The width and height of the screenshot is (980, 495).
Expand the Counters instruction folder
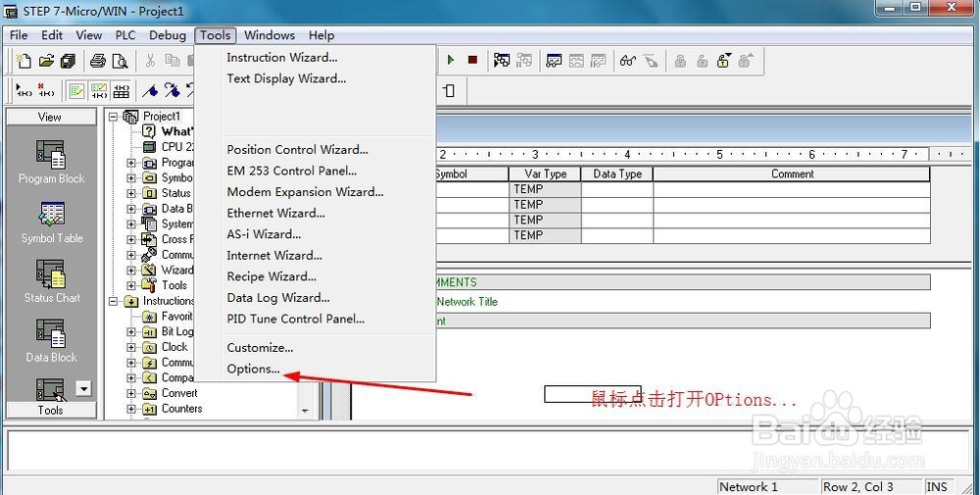point(131,410)
